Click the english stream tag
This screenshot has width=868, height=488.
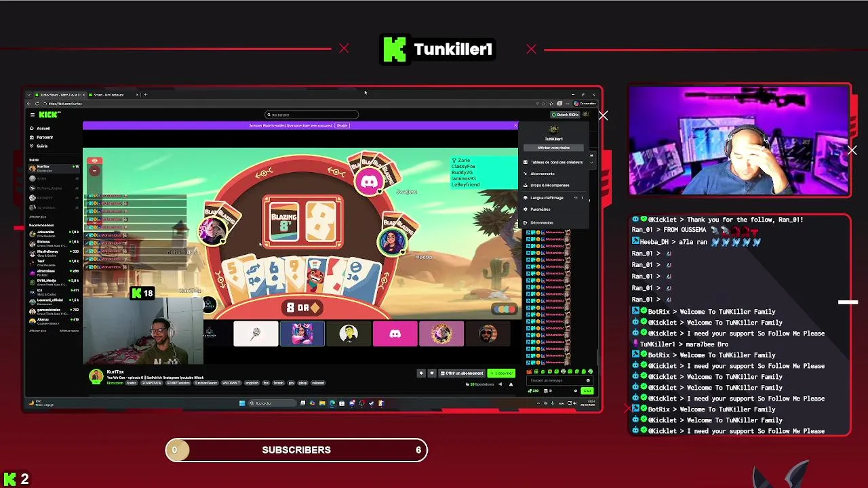[252, 383]
